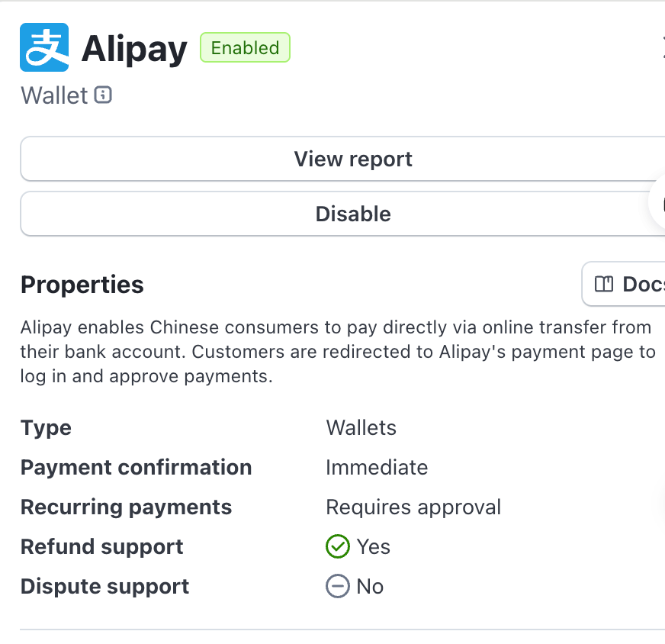The height and width of the screenshot is (644, 665).
Task: Click the Alipay title heading
Action: point(134,49)
